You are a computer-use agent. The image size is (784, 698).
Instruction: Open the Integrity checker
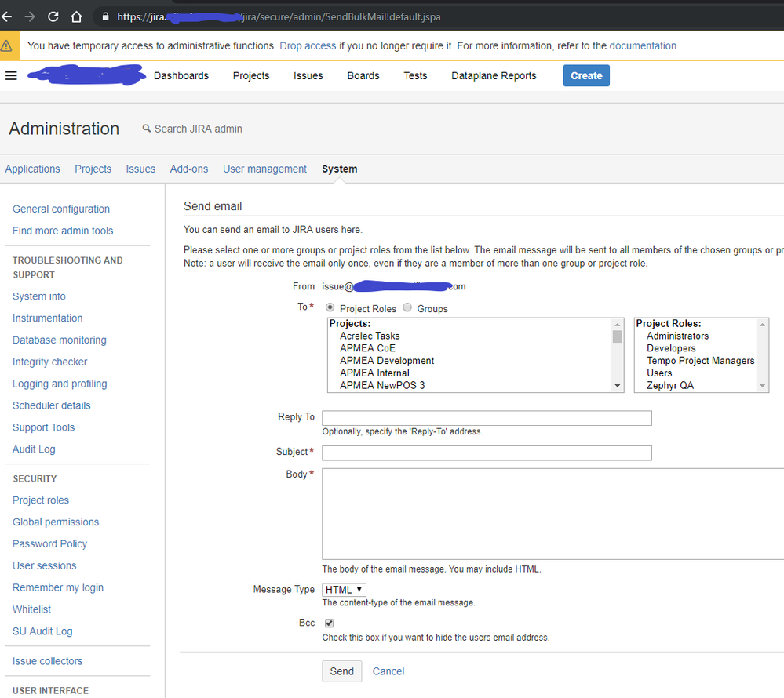50,362
